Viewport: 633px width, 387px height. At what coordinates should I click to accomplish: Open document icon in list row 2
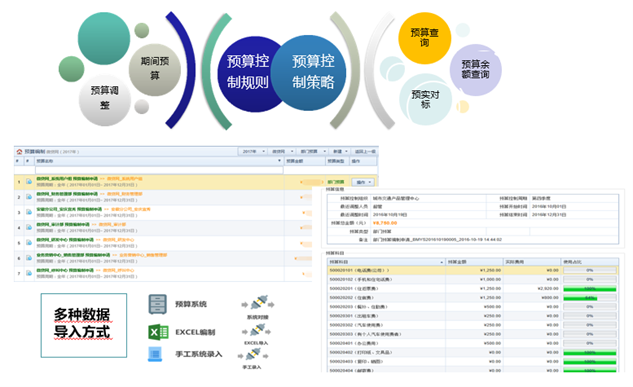point(29,197)
